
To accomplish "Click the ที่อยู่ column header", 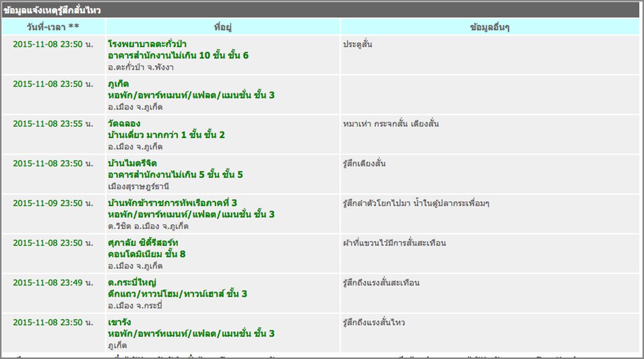I will tap(222, 27).
